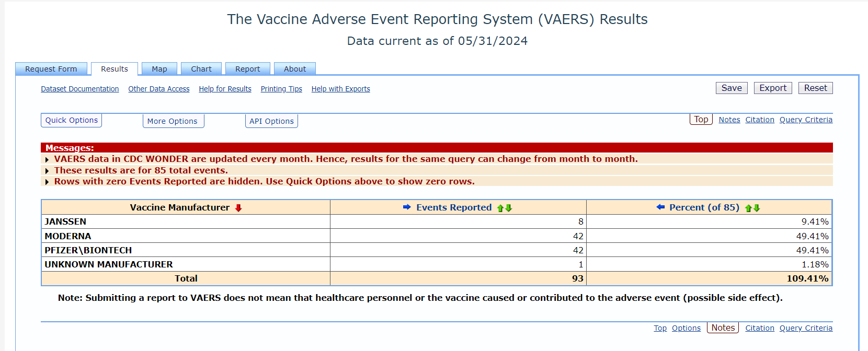The height and width of the screenshot is (351, 868).
Task: Sort Events Reported ascending with the green up arrow
Action: [500, 208]
